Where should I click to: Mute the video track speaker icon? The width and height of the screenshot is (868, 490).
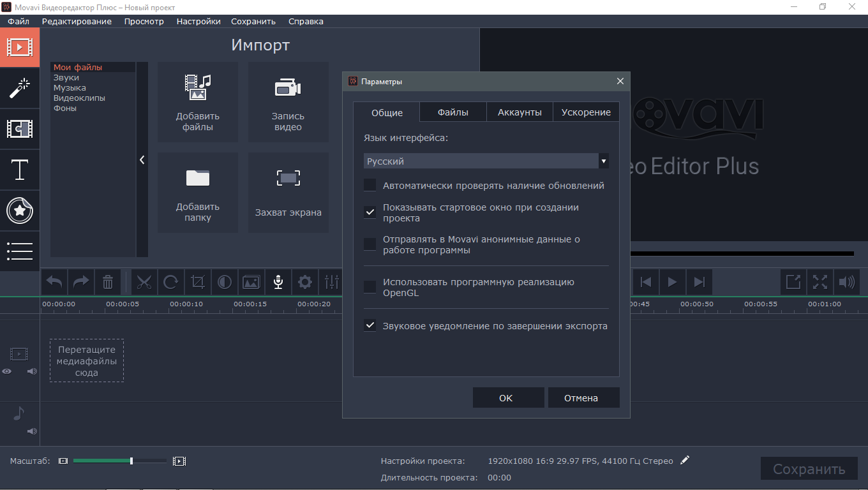click(32, 371)
